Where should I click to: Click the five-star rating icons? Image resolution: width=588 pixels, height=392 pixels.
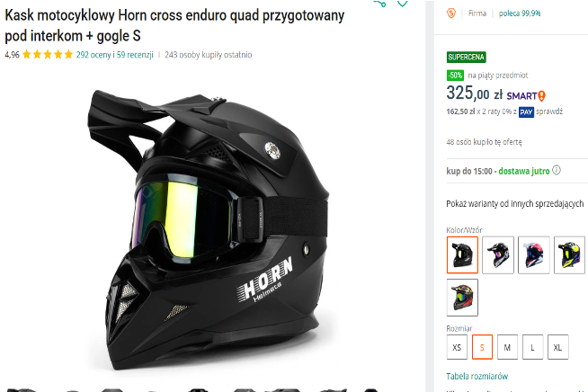(x=48, y=55)
